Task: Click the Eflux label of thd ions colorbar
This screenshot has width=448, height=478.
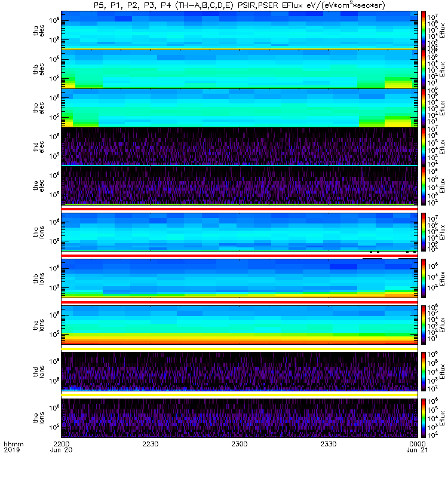Action: click(x=442, y=372)
